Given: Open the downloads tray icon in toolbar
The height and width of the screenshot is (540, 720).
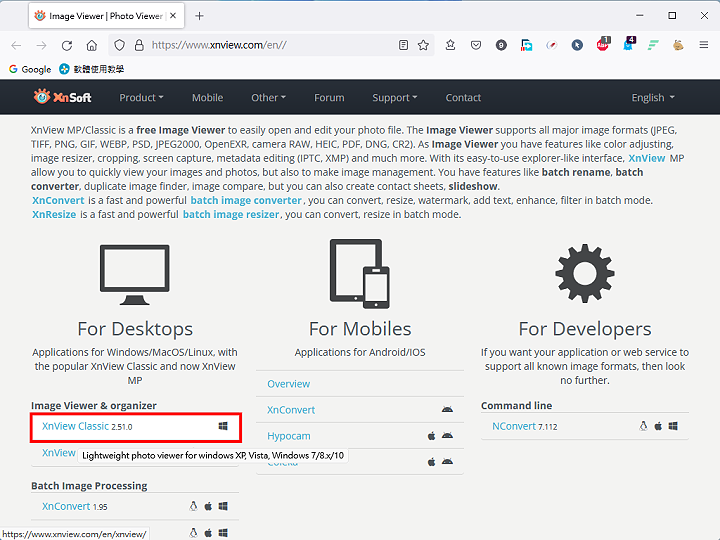Looking at the screenshot, I should [x=450, y=45].
